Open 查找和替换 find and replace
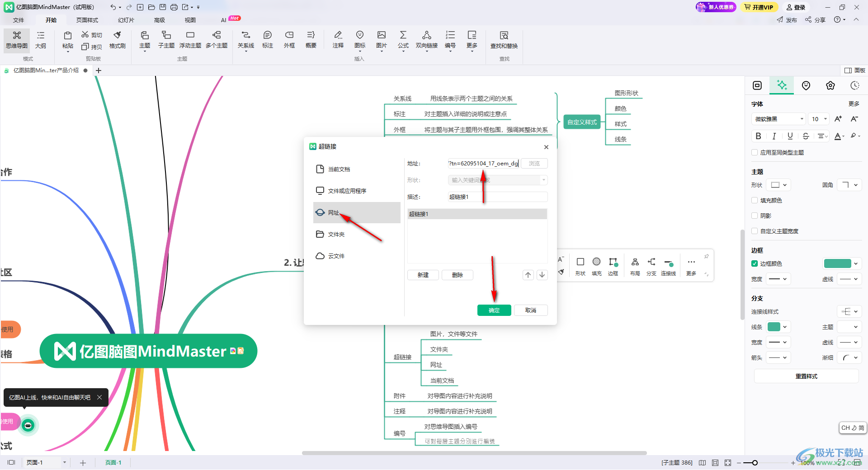The height and width of the screenshot is (470, 868). click(x=504, y=40)
